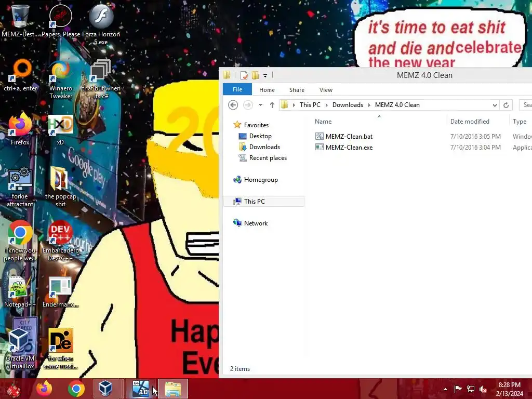This screenshot has width=532, height=399.
Task: Click the Refresh button in Explorer
Action: (x=506, y=105)
